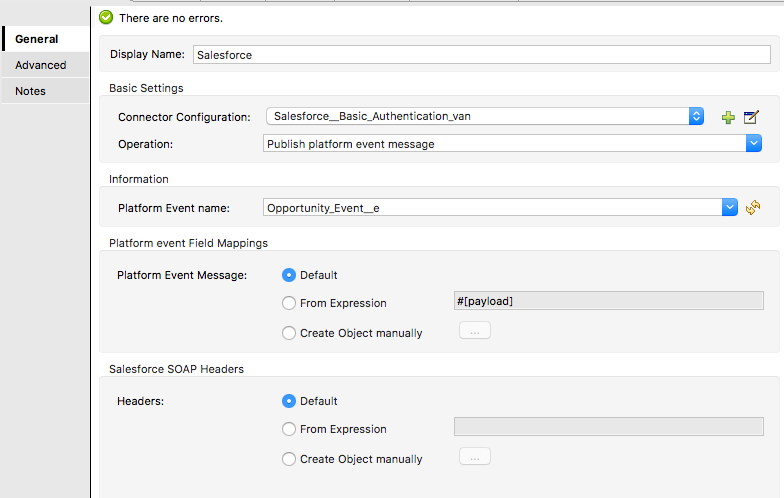This screenshot has width=784, height=498.
Task: Click the 'Basic Settings' section title
Action: (x=146, y=88)
